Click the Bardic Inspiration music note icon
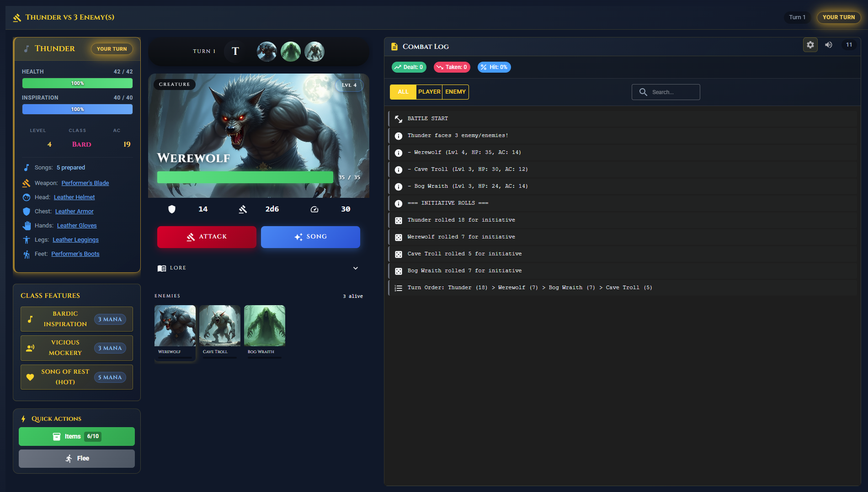868x492 pixels. pyautogui.click(x=30, y=319)
